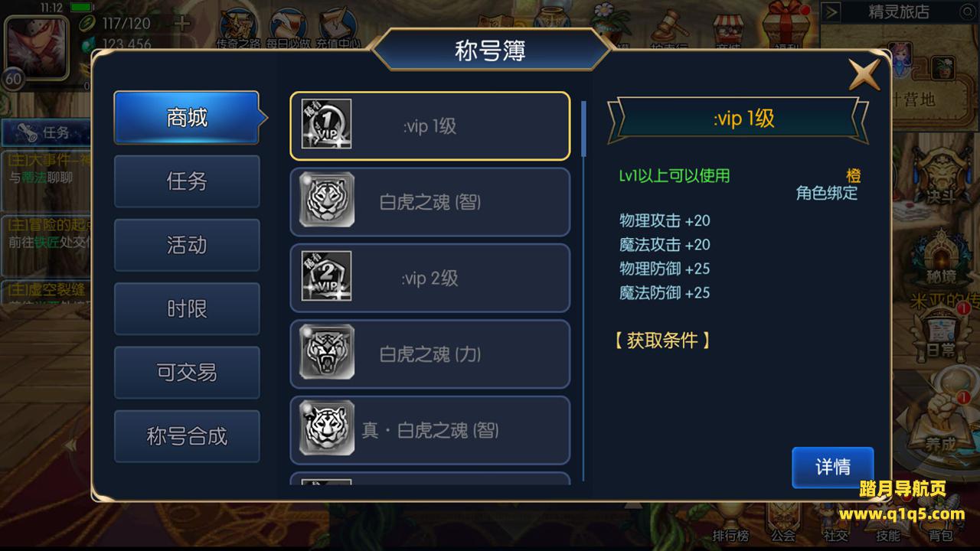The image size is (980, 551).
Task: Click the 白虎之魂 (力) roaring tiger icon
Action: tap(326, 353)
